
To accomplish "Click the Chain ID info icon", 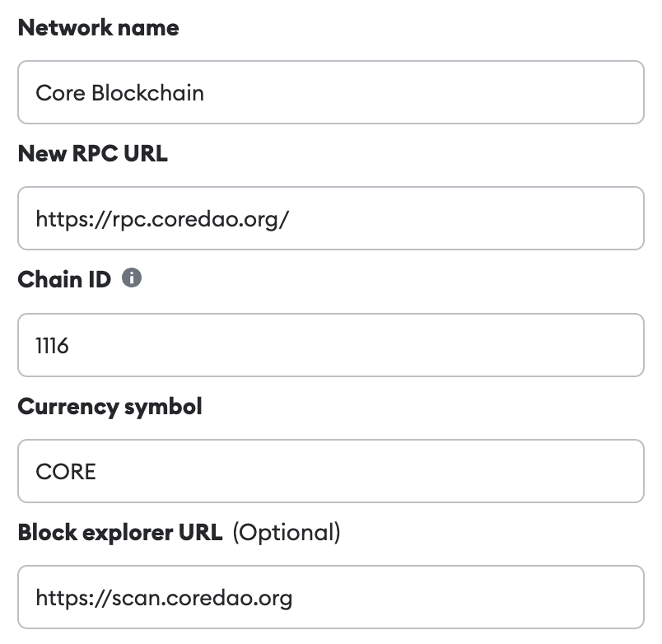I will coord(132,278).
